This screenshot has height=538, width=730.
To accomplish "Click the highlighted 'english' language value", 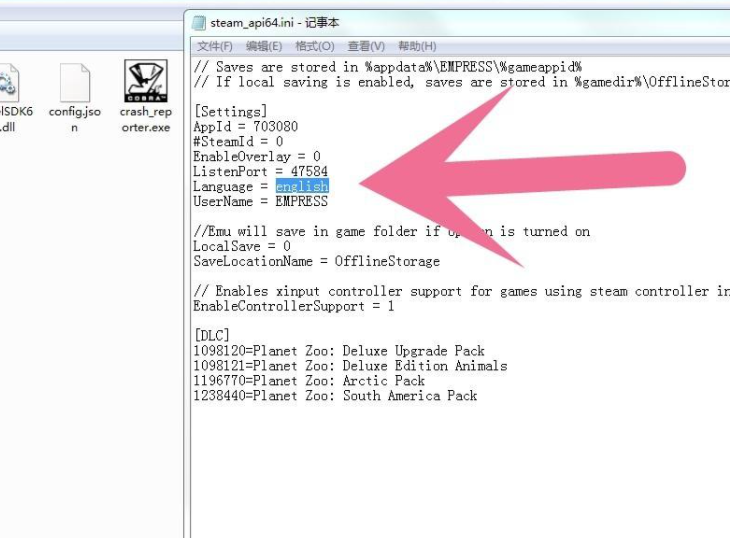I will pos(302,186).
